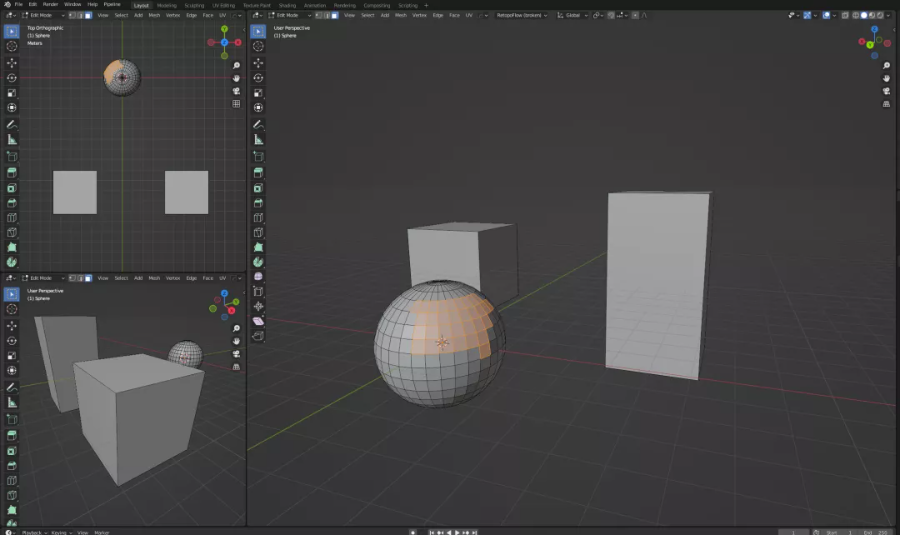This screenshot has width=900, height=535.
Task: Select the Move tool in top-left viewport
Action: (x=12, y=62)
